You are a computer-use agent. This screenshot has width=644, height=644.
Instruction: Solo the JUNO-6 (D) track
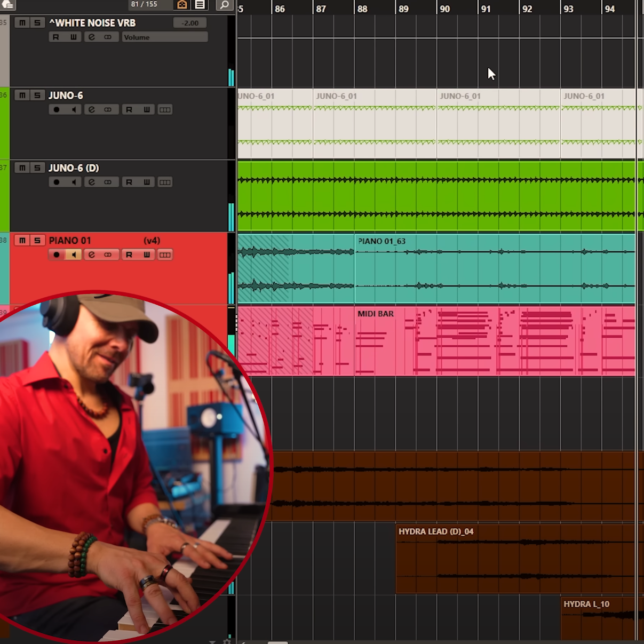point(37,168)
